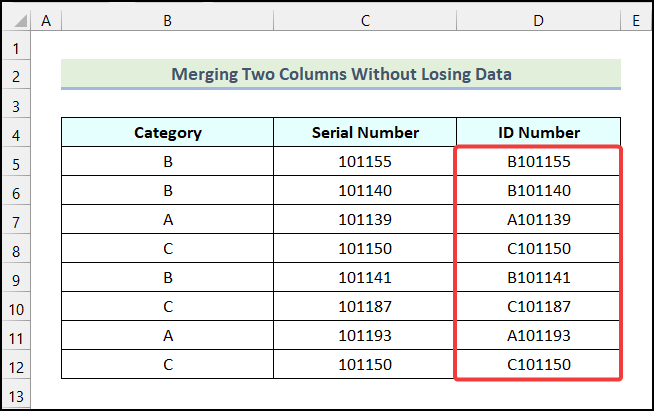Click ID cell B101141
Image resolution: width=654 pixels, height=411 pixels.
[538, 278]
